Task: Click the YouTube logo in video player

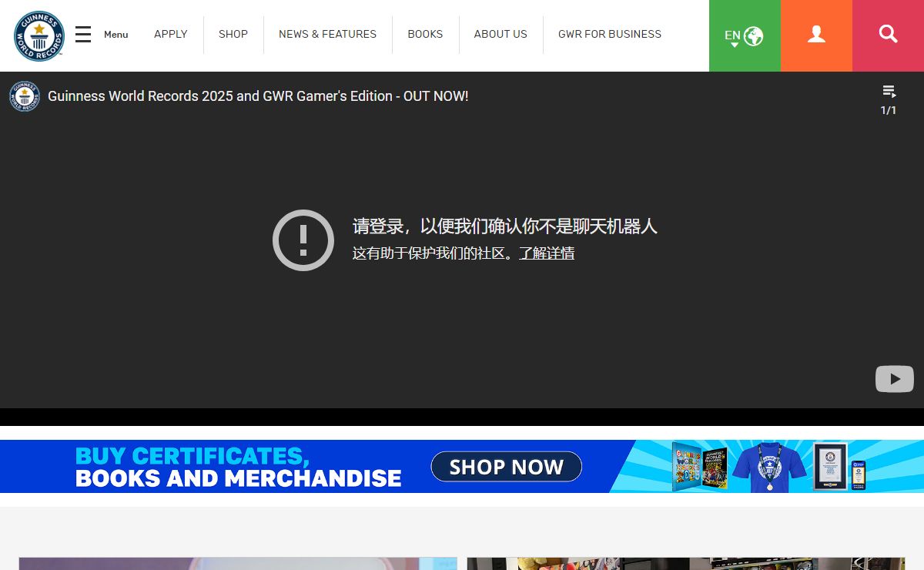Action: coord(895,379)
